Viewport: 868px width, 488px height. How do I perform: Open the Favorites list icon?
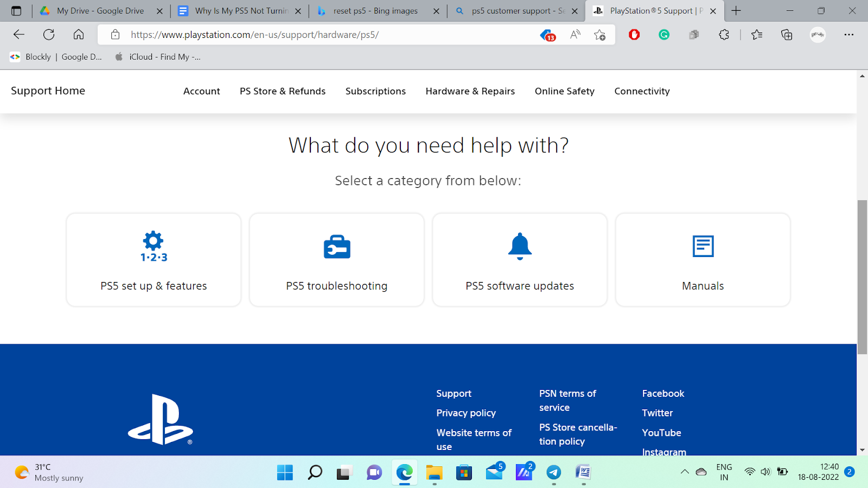(757, 35)
